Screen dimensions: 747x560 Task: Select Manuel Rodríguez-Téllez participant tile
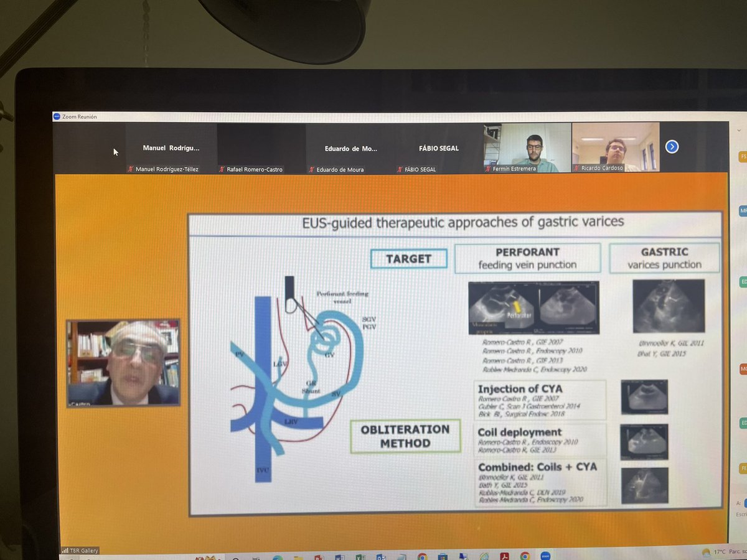170,148
